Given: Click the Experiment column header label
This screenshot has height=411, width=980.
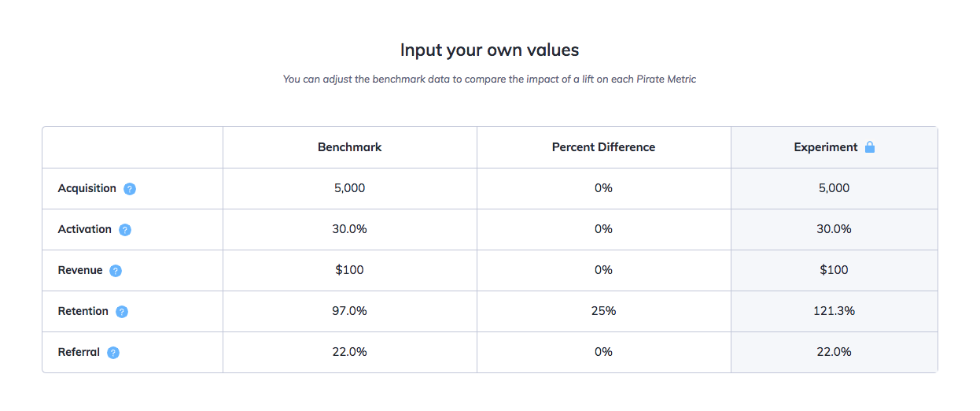Looking at the screenshot, I should pyautogui.click(x=825, y=147).
